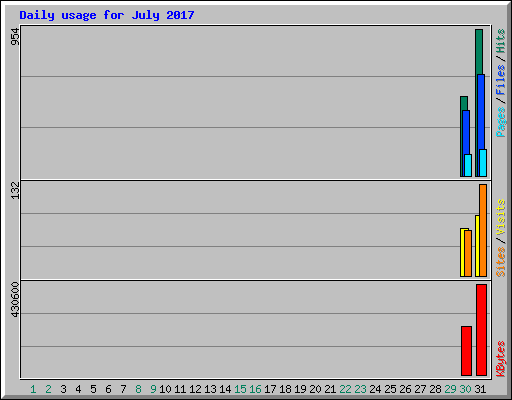Click the 'Daily usage for July 2017' title
Screen dimensions: 512x400
tap(107, 15)
